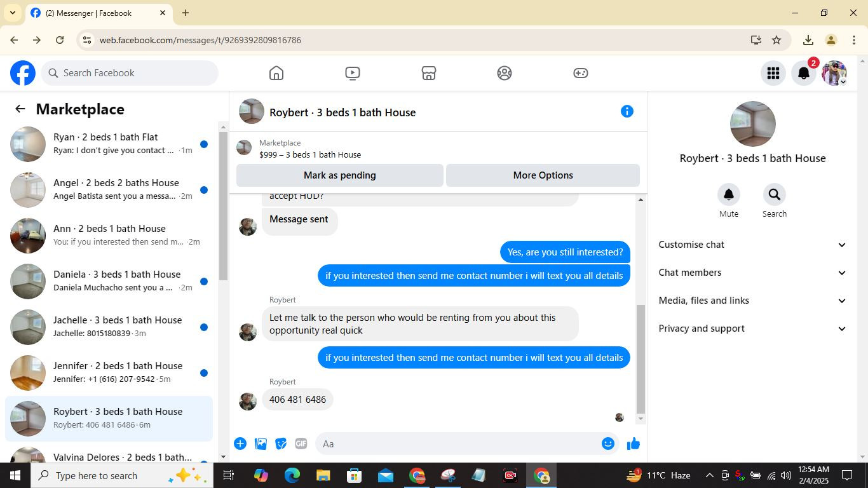
Task: Open the $999 – 3 beds 1 bath House listing
Action: point(310,155)
